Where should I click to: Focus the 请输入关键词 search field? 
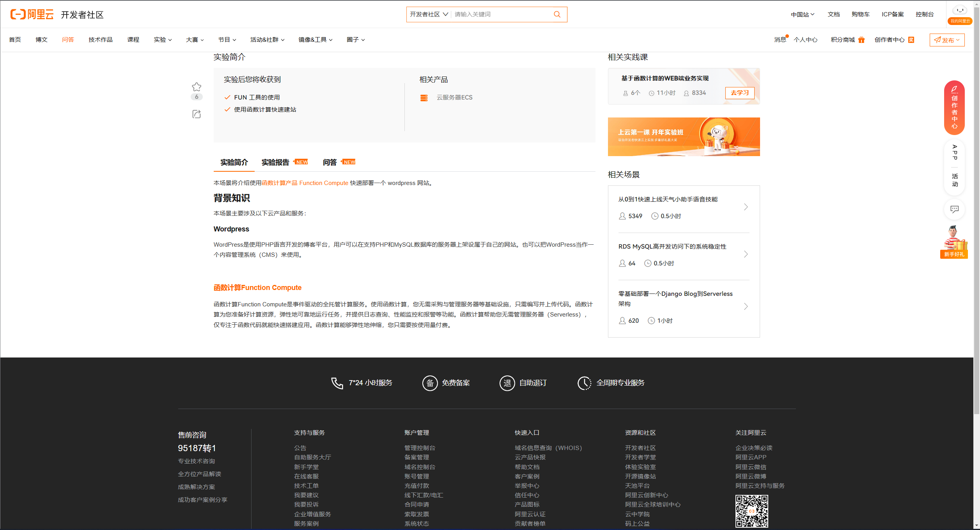[501, 14]
